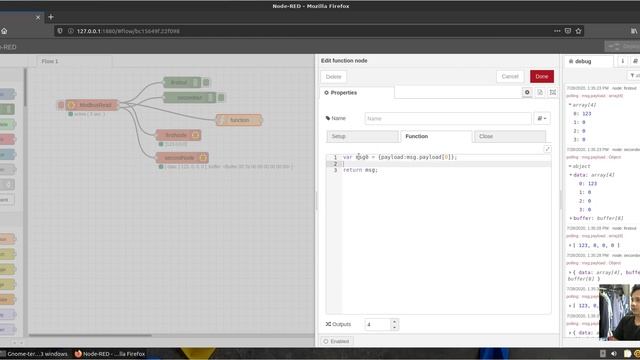Open the node description document icon

540,93
